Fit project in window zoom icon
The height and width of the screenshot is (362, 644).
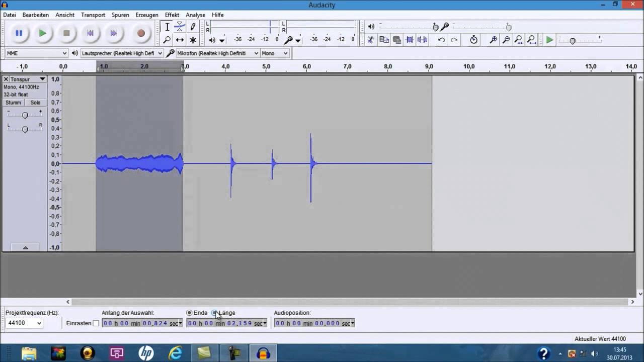532,40
